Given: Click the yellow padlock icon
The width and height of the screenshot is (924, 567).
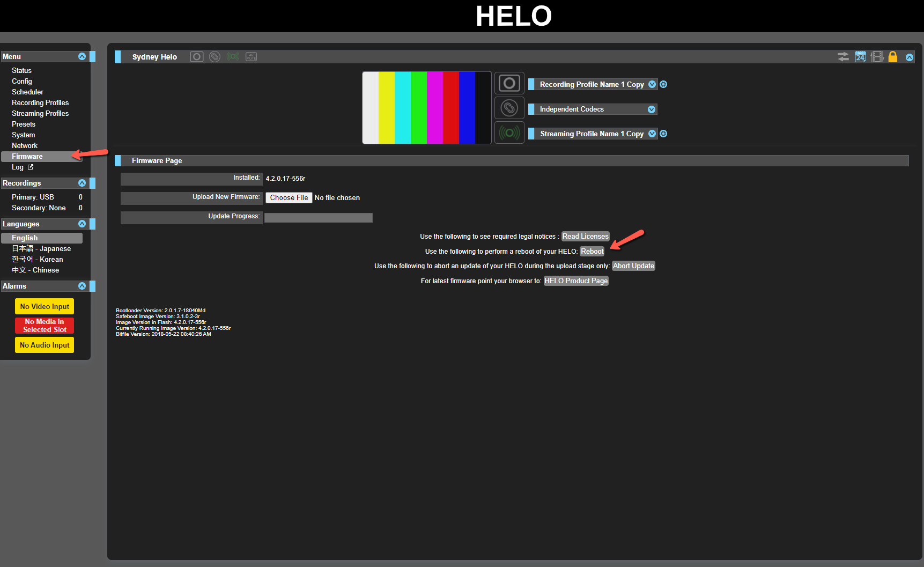Looking at the screenshot, I should tap(893, 57).
